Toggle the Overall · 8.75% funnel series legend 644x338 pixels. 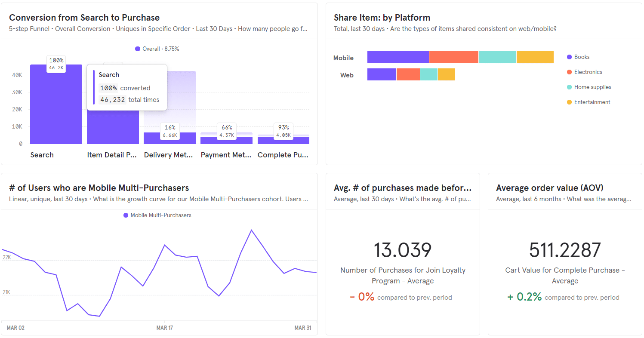click(157, 49)
